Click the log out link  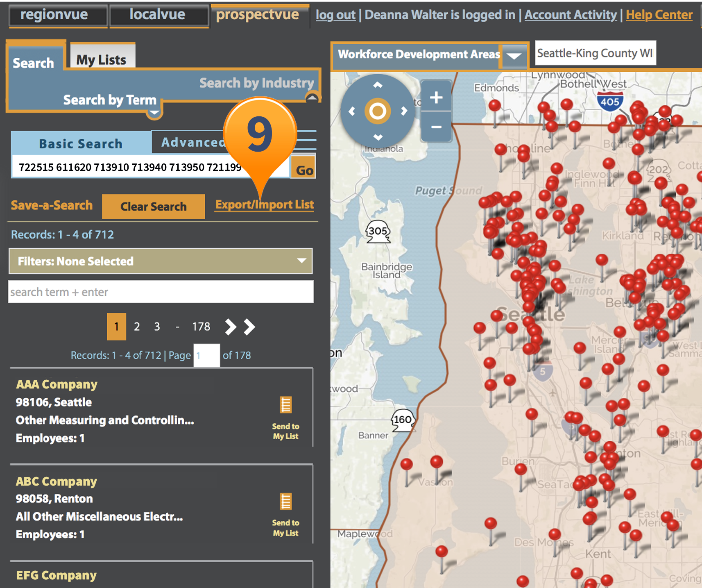(335, 15)
